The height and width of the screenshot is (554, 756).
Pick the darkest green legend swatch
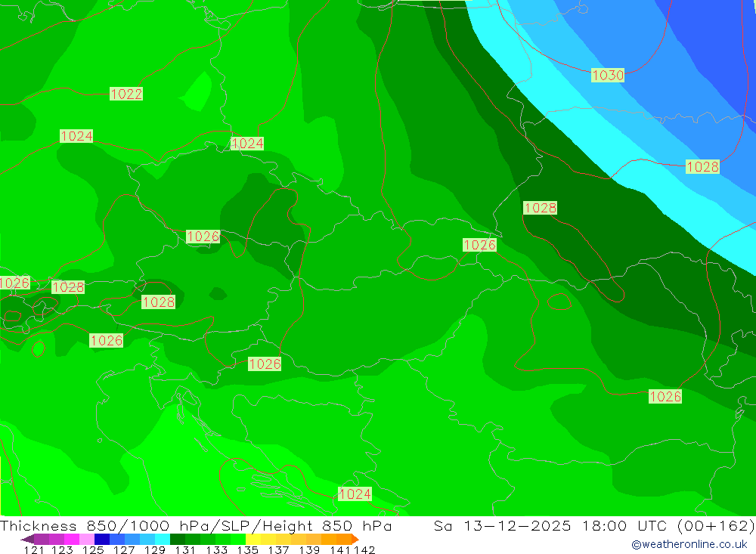(x=178, y=539)
